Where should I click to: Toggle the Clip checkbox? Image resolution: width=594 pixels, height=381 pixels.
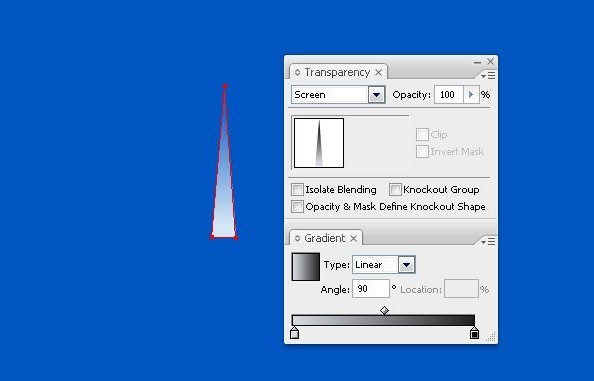click(422, 134)
